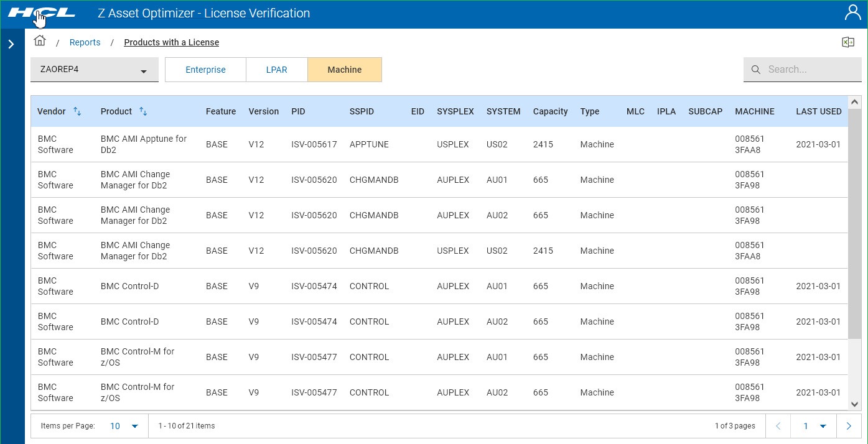Screen dimensions: 868x444
Task: Open Reports breadcrumb link
Action: point(85,42)
